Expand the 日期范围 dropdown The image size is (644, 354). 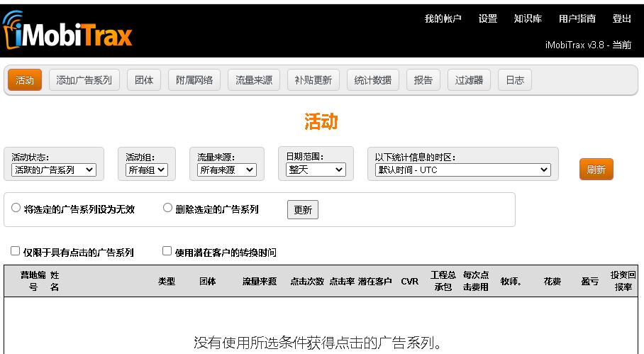pyautogui.click(x=316, y=170)
